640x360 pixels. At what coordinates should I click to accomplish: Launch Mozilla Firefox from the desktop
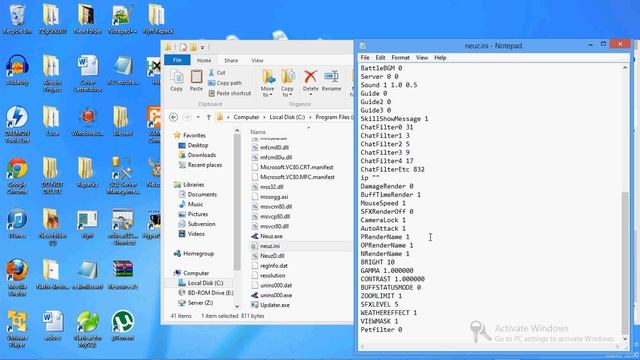click(17, 278)
